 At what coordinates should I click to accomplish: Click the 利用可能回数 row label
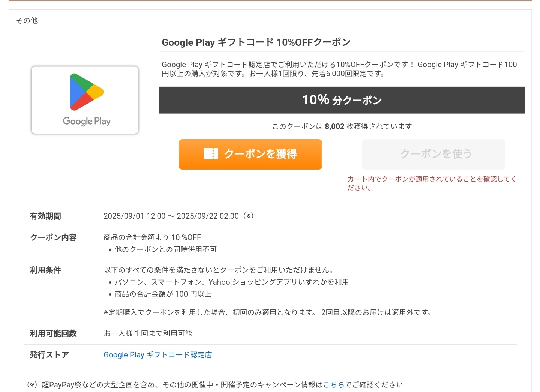[53, 334]
